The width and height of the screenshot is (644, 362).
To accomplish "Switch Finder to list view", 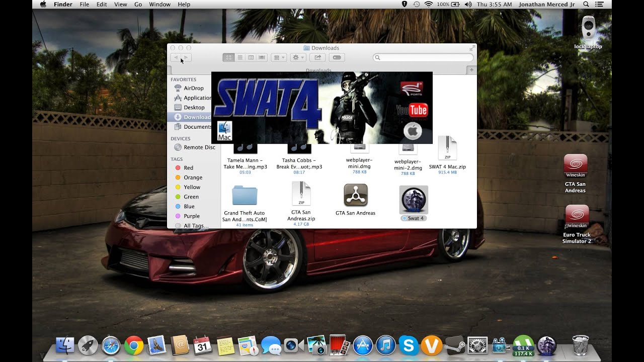I will 239,58.
